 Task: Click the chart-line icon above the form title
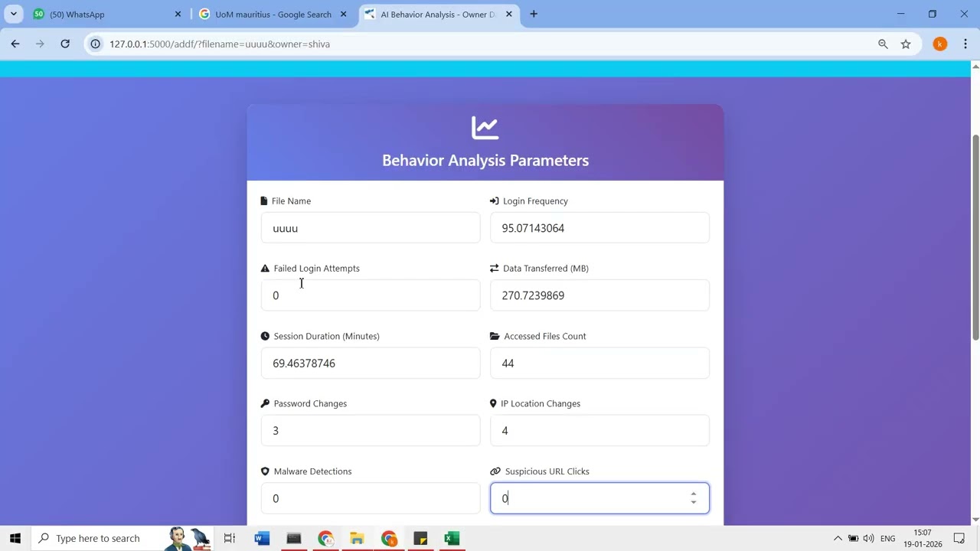[485, 128]
